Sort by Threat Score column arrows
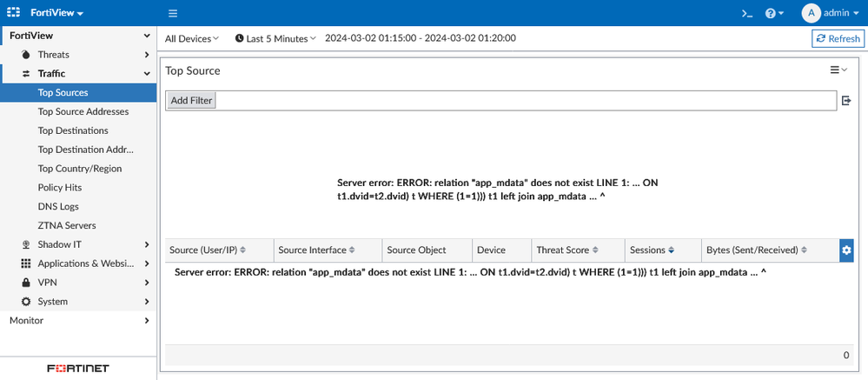This screenshot has width=868, height=380. (595, 250)
